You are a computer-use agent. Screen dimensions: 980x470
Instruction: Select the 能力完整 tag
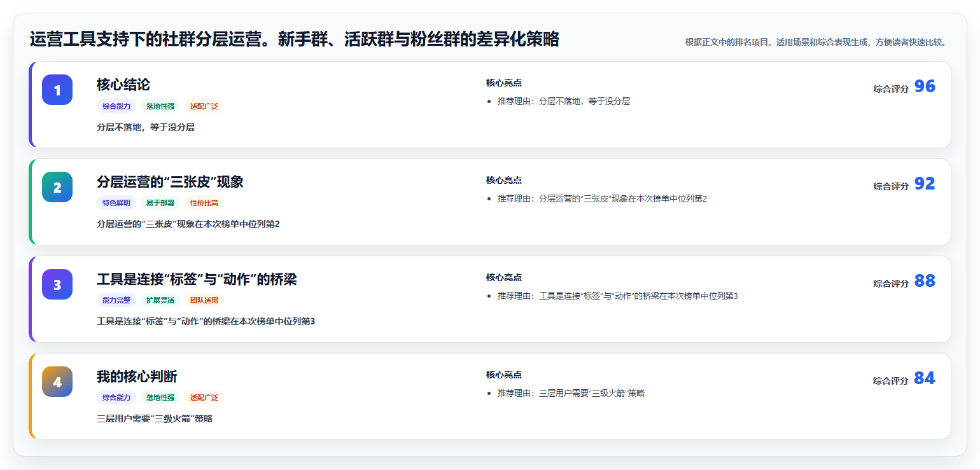[116, 300]
